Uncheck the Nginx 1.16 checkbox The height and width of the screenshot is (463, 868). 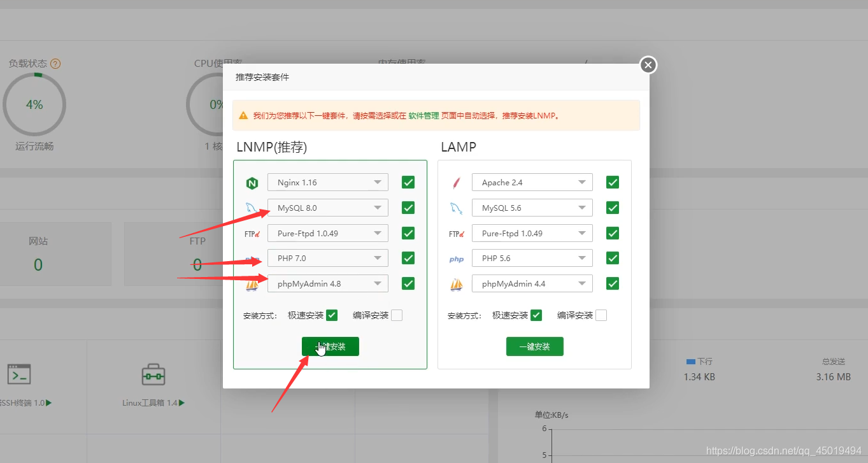click(x=408, y=182)
